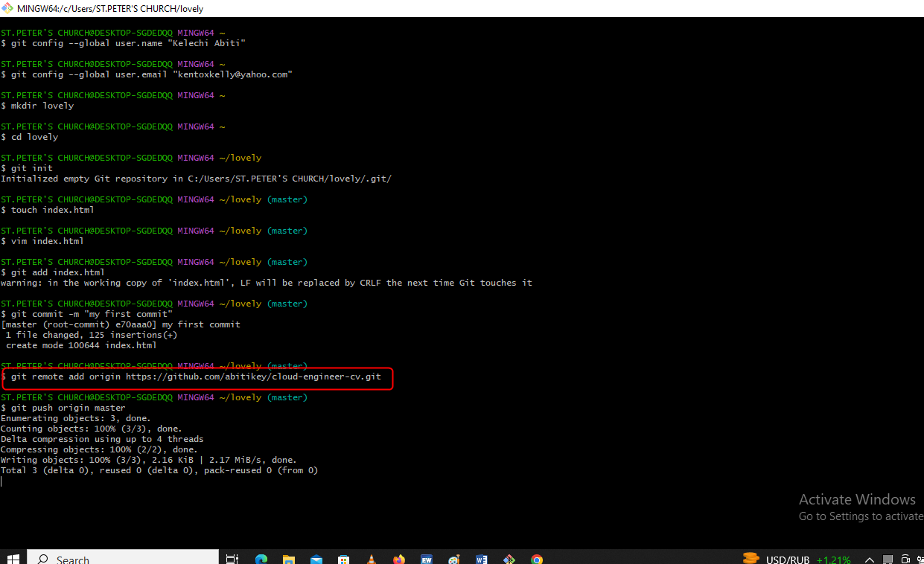Open the Mail app on the taskbar

(316, 559)
